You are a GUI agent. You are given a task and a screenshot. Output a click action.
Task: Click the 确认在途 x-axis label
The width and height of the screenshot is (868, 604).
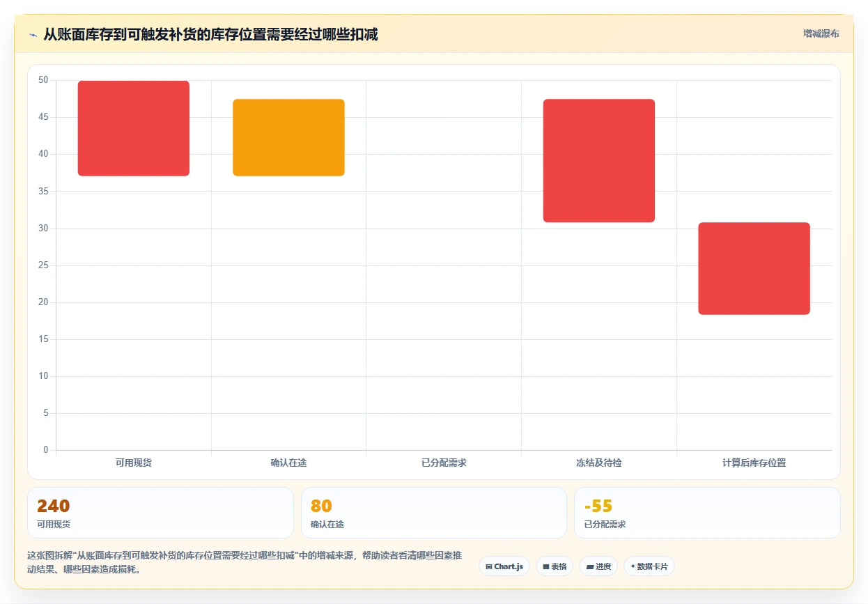pyautogui.click(x=288, y=463)
